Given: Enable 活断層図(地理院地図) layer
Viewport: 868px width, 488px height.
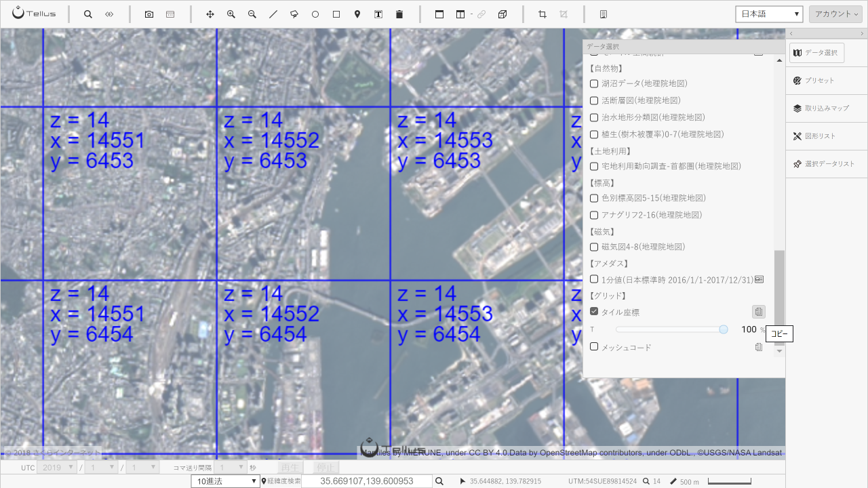Looking at the screenshot, I should click(x=594, y=100).
